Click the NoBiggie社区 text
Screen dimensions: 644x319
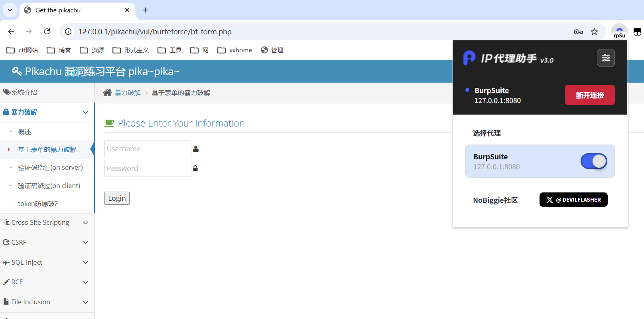(x=495, y=200)
